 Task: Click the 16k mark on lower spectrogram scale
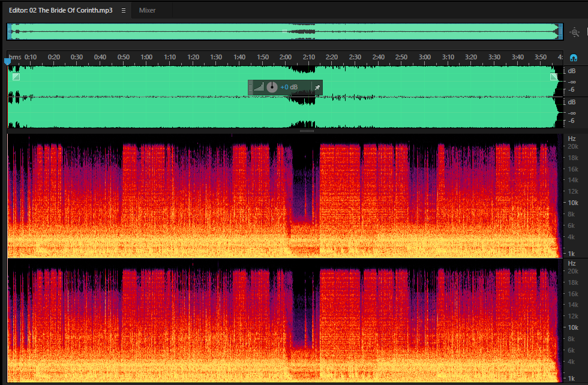coord(573,294)
